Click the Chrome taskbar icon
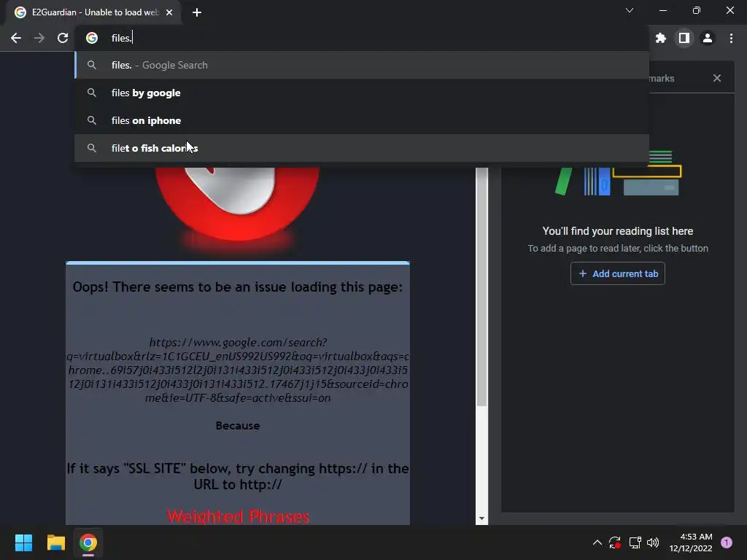Image resolution: width=747 pixels, height=560 pixels. pos(88,542)
